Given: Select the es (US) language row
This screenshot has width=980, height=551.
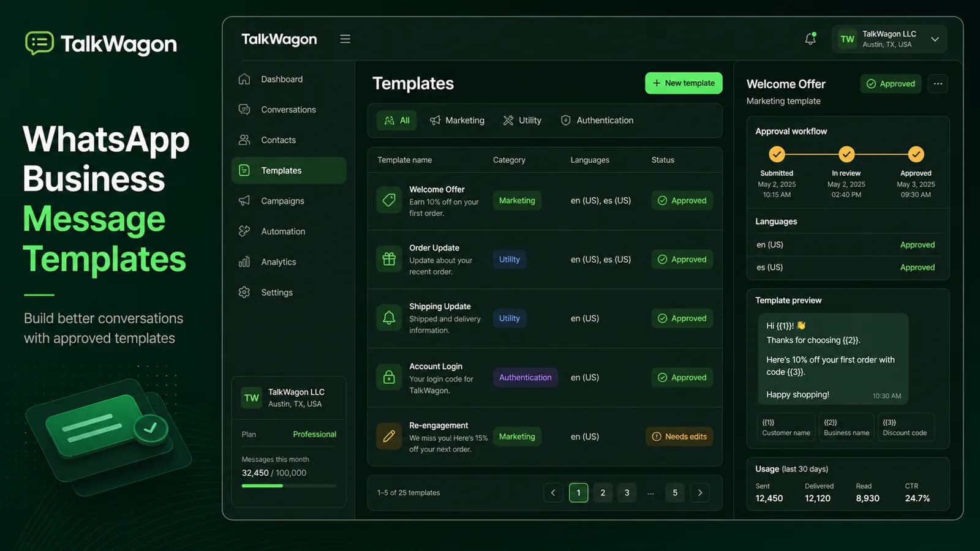Looking at the screenshot, I should [x=848, y=268].
